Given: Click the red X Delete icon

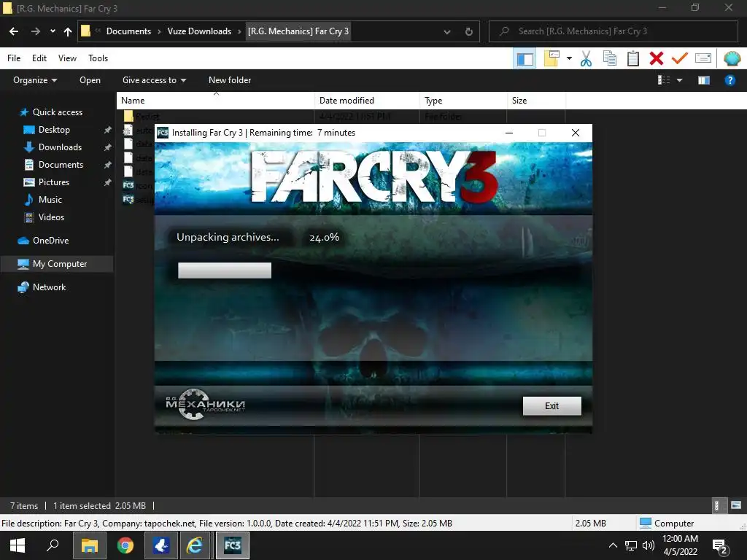Looking at the screenshot, I should point(656,58).
